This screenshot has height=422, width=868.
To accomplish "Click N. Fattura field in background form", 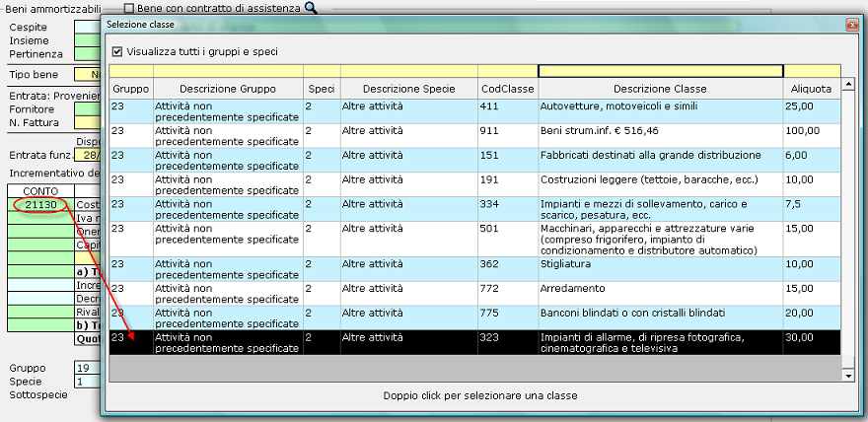I will click(88, 123).
